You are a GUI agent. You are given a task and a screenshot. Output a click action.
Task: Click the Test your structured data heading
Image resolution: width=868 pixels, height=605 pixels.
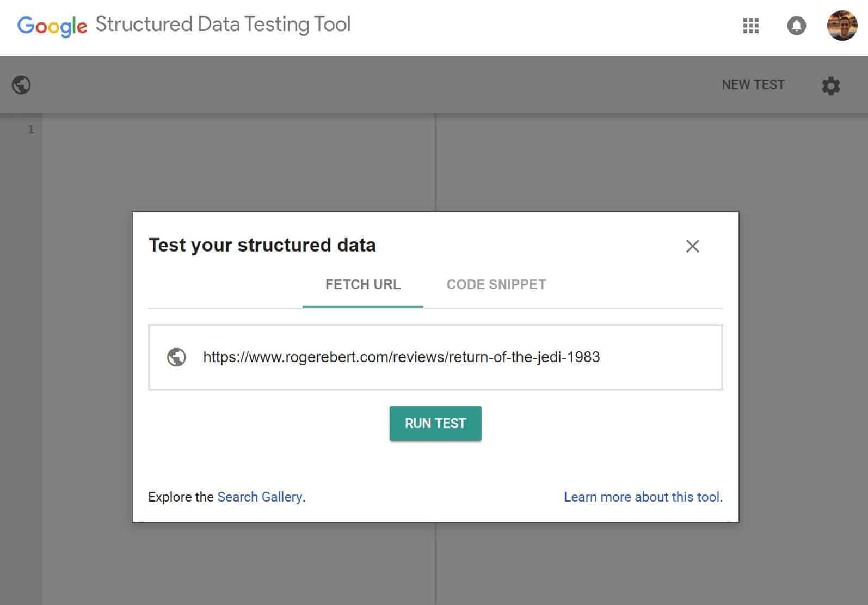click(262, 246)
